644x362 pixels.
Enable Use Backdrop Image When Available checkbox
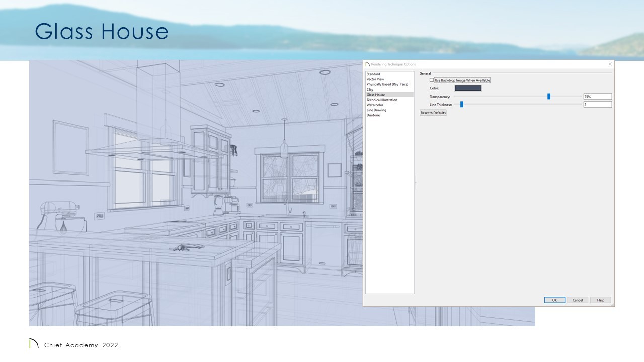click(x=432, y=80)
